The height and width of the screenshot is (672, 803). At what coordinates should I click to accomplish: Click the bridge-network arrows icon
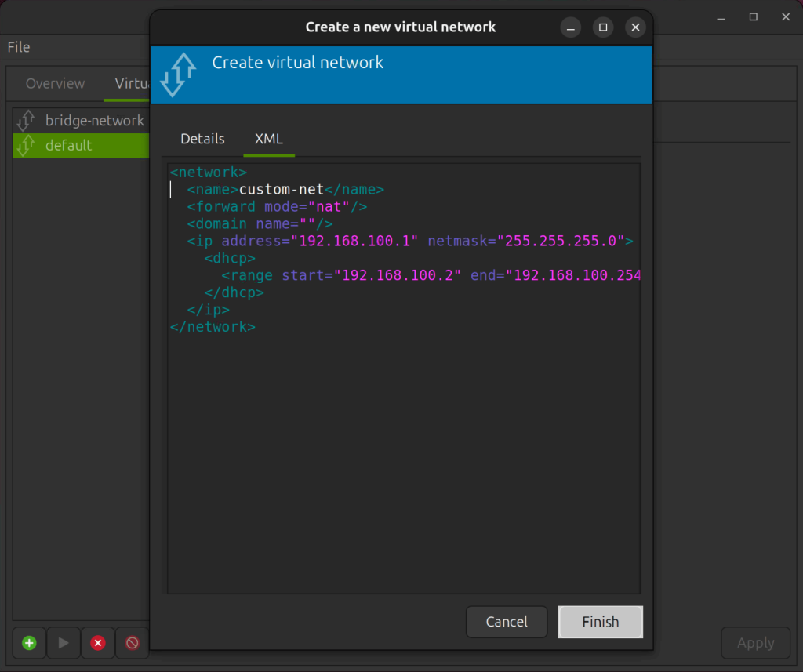(x=27, y=120)
